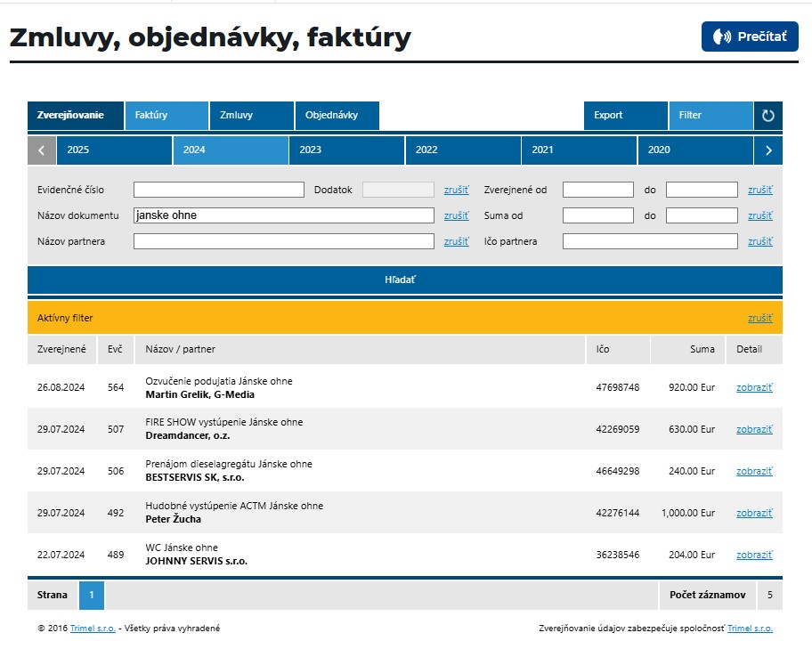
Task: View details of FIRE SHOW vystúpenie row
Action: click(754, 429)
